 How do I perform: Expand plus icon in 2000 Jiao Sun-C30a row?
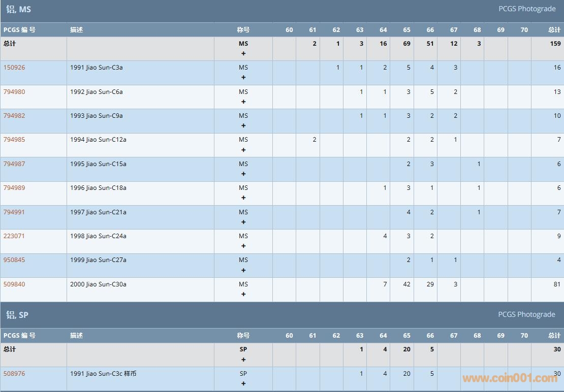[x=243, y=295]
